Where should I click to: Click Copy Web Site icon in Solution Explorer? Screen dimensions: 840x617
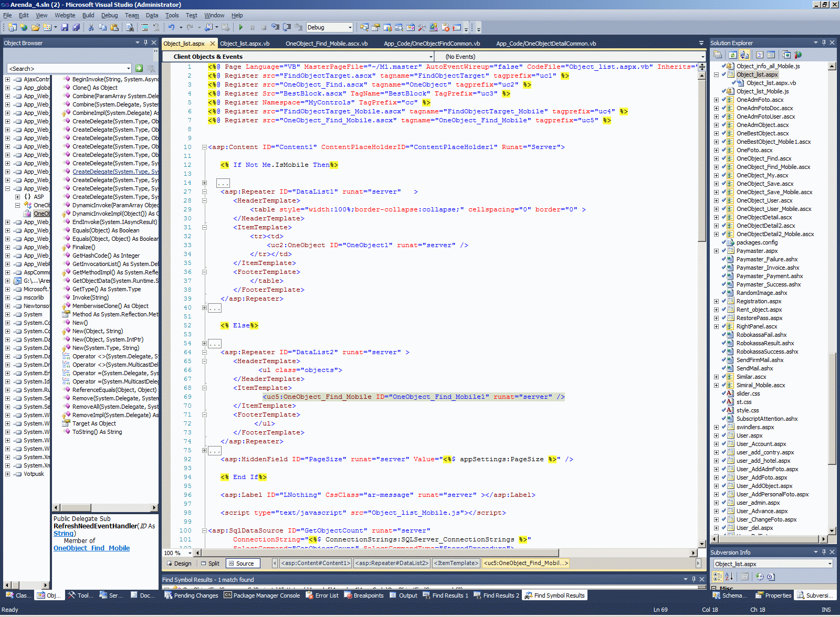click(786, 55)
